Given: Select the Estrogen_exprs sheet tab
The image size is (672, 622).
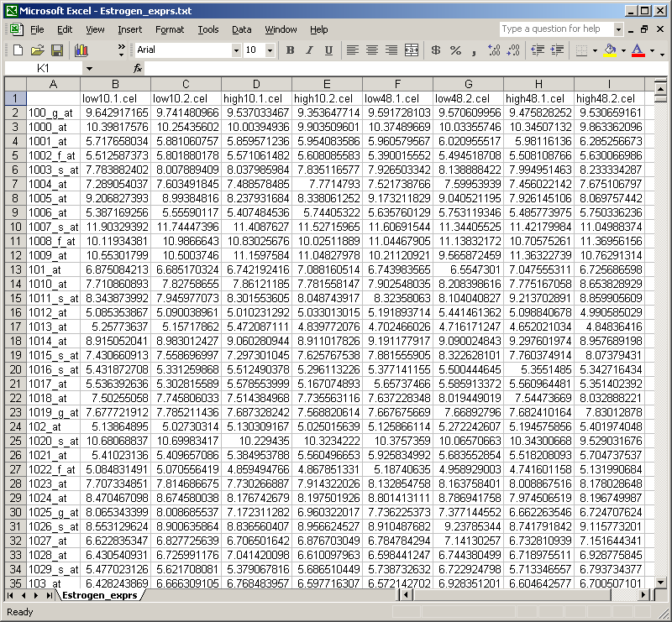Looking at the screenshot, I should (x=99, y=595).
